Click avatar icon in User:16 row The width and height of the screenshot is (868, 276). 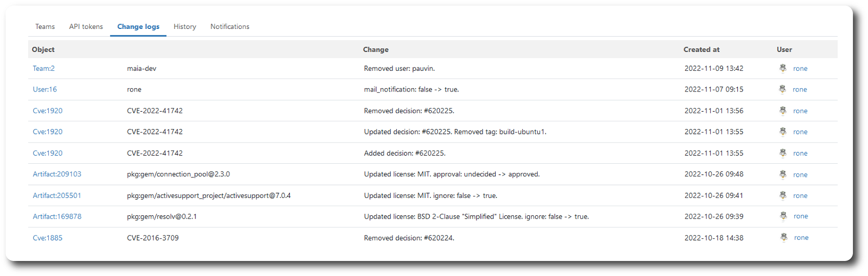pyautogui.click(x=782, y=89)
